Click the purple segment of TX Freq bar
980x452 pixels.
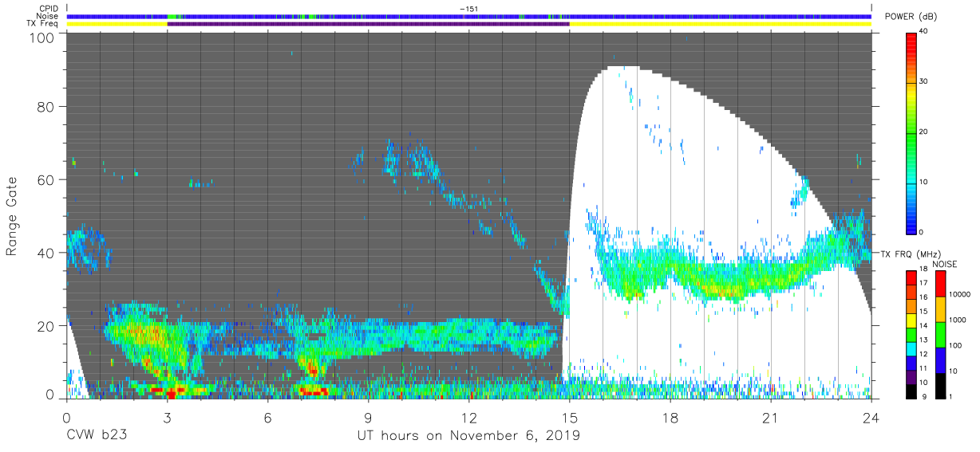368,24
